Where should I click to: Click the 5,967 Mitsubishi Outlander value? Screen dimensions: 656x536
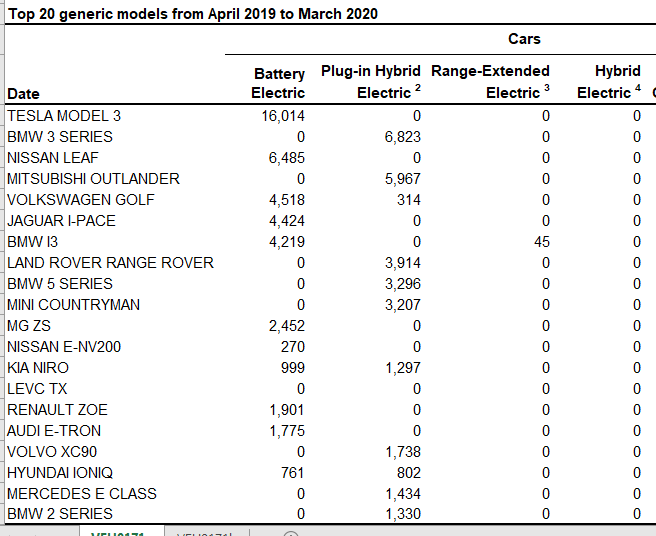pyautogui.click(x=402, y=179)
